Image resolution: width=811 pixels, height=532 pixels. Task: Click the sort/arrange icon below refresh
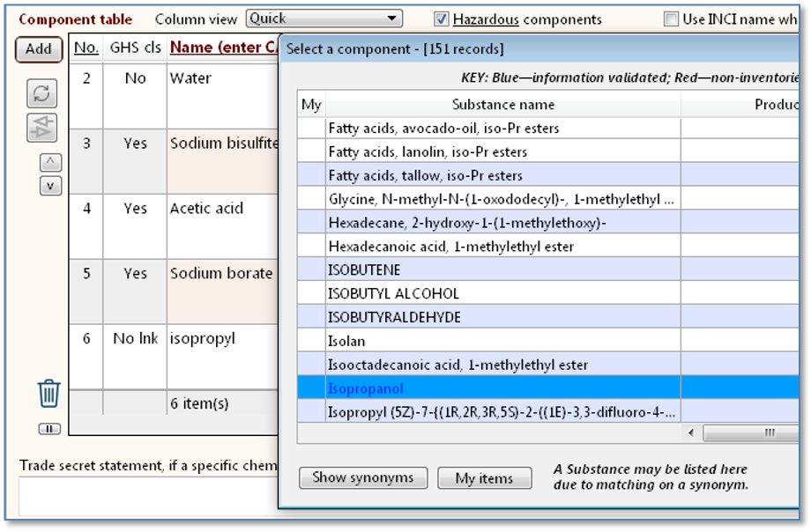(42, 128)
